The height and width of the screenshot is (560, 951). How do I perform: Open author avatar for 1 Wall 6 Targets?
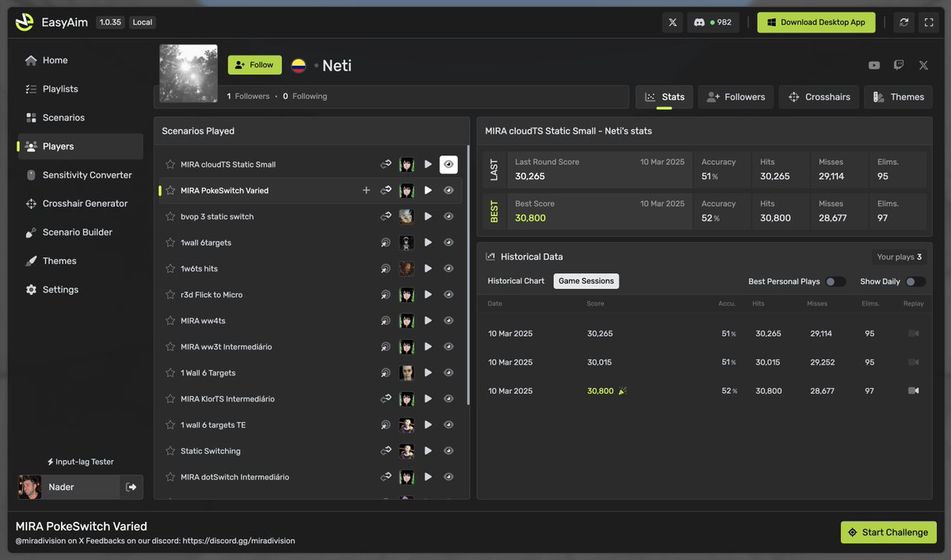click(x=407, y=372)
